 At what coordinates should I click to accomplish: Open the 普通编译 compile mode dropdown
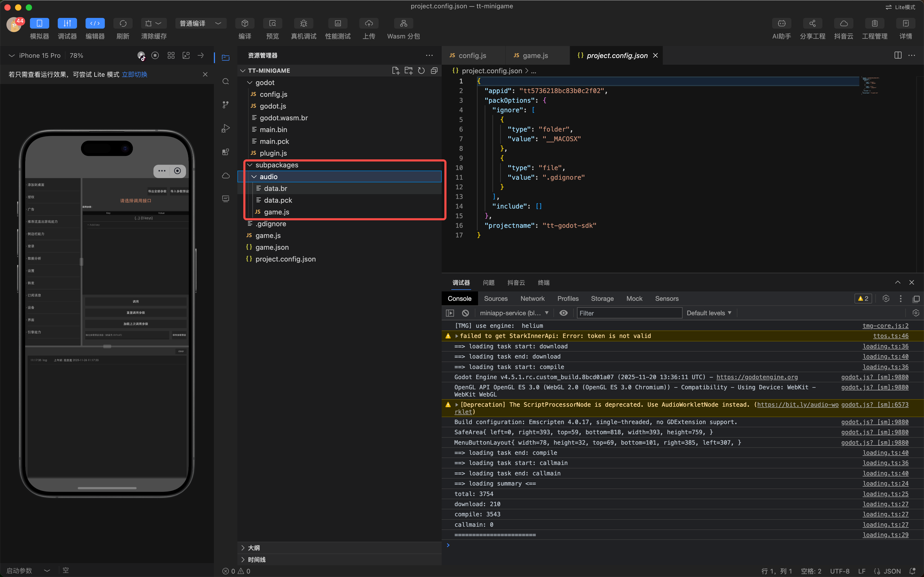point(200,23)
